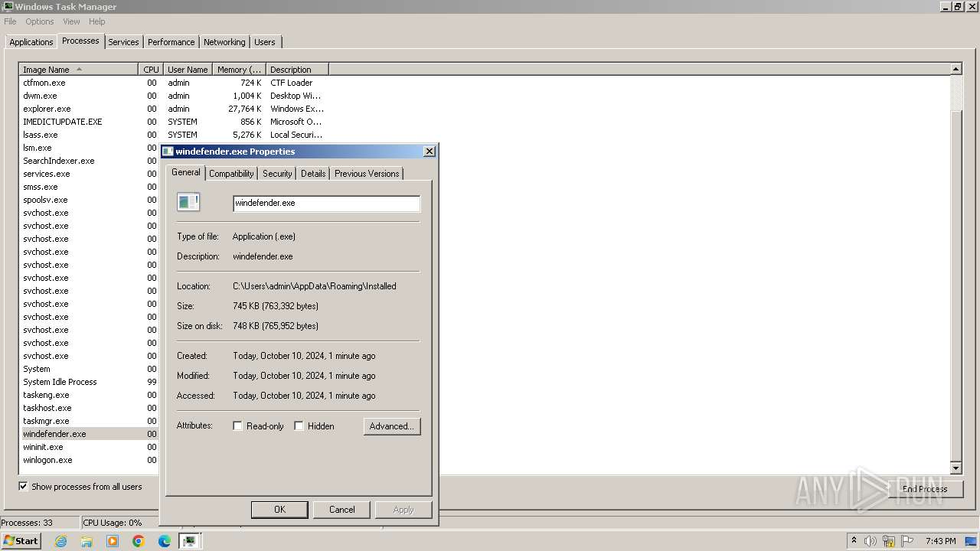Open the Performance tab

[x=171, y=42]
